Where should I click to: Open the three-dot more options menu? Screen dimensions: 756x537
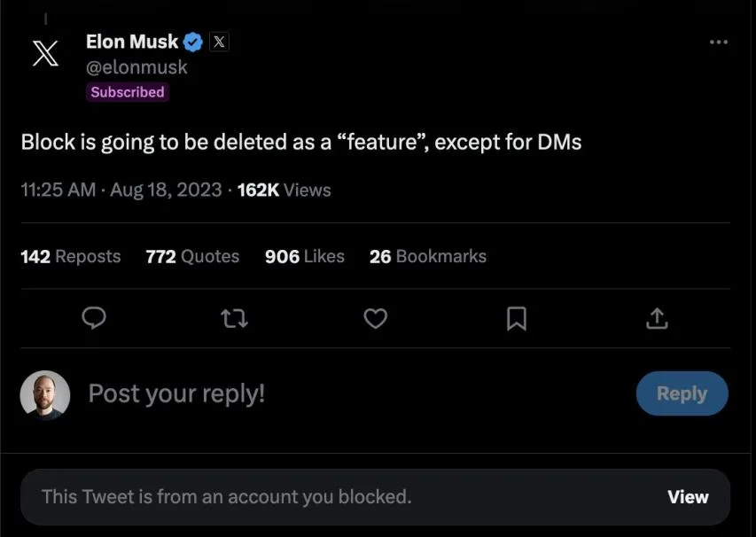point(719,43)
